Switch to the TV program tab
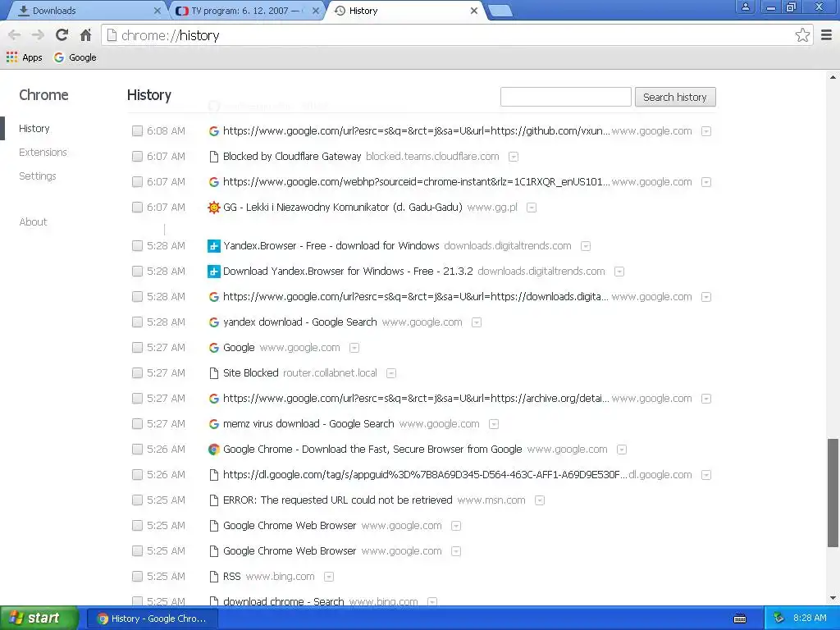Viewport: 840px width, 630px height. coord(246,11)
